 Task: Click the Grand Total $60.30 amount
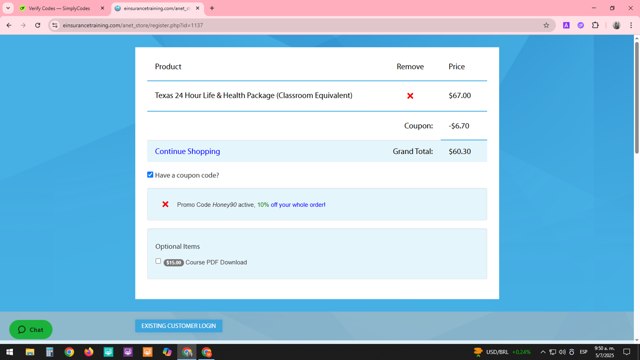(460, 151)
